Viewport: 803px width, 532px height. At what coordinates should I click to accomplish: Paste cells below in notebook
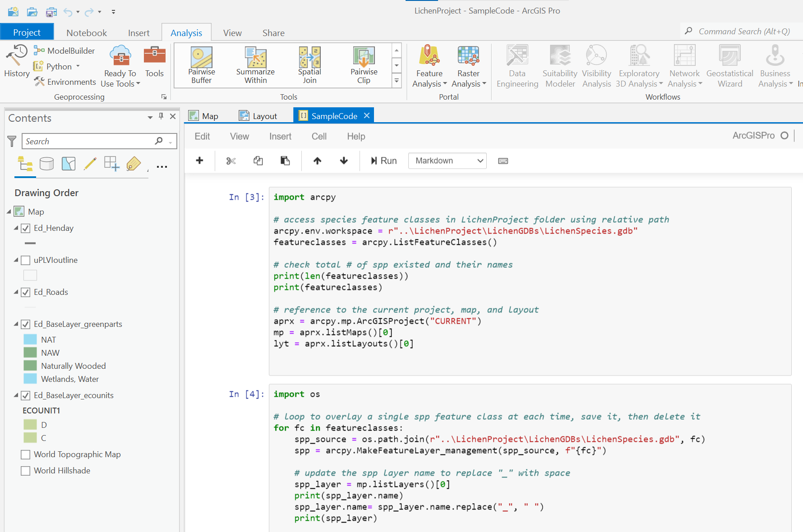pyautogui.click(x=285, y=161)
